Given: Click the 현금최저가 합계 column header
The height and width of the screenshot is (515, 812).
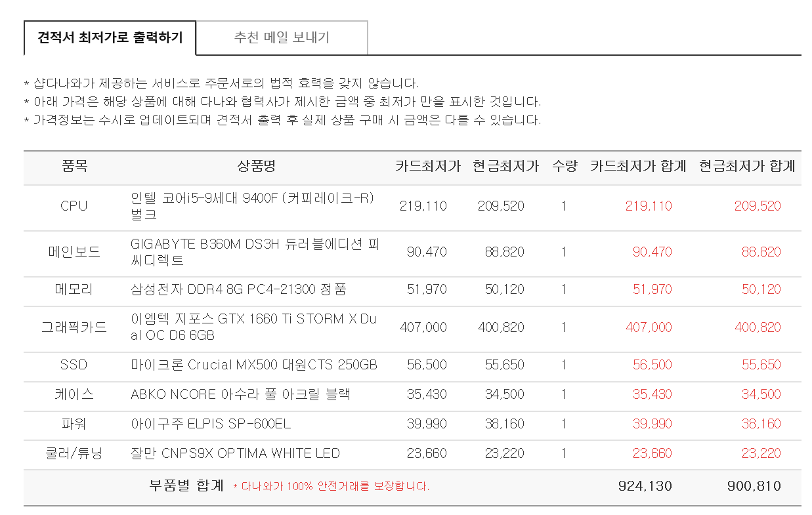Looking at the screenshot, I should click(747, 166).
